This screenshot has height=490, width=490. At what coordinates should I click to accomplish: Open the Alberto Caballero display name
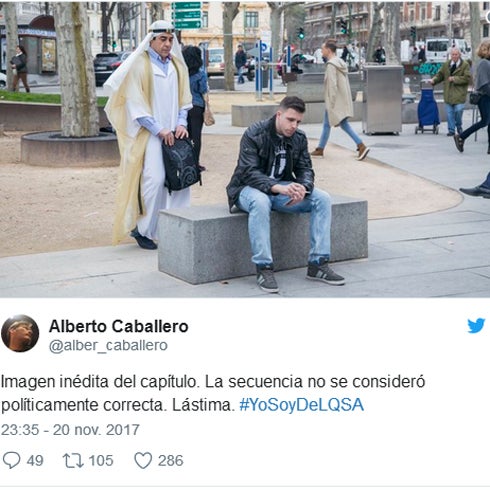(119, 326)
